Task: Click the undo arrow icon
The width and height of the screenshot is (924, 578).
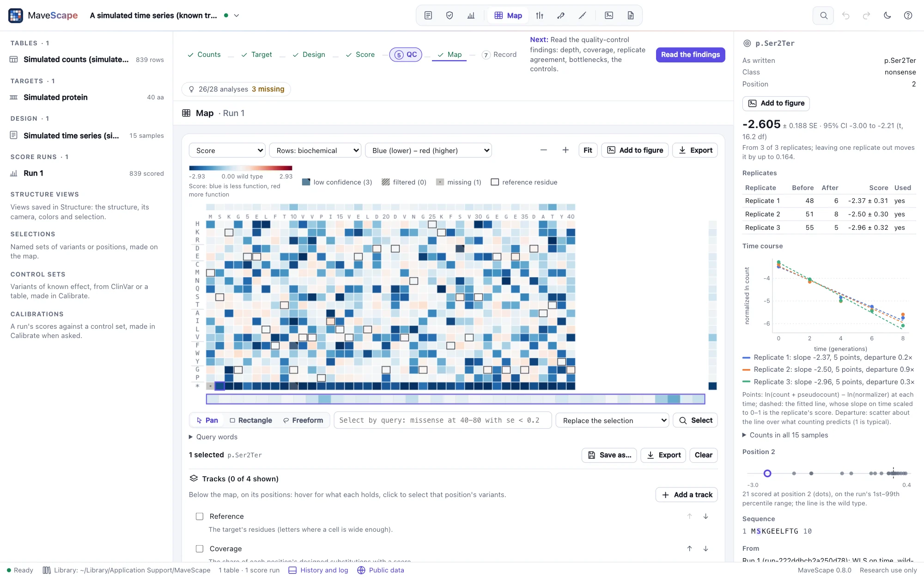Action: [x=845, y=15]
